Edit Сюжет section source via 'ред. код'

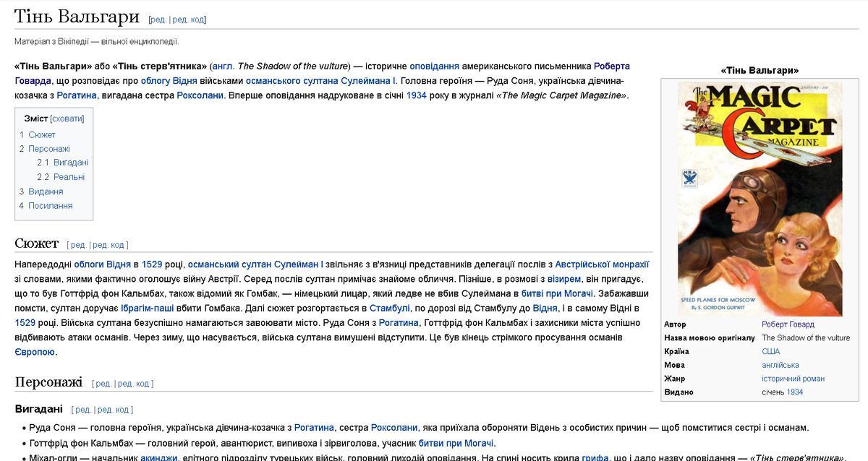pos(108,245)
